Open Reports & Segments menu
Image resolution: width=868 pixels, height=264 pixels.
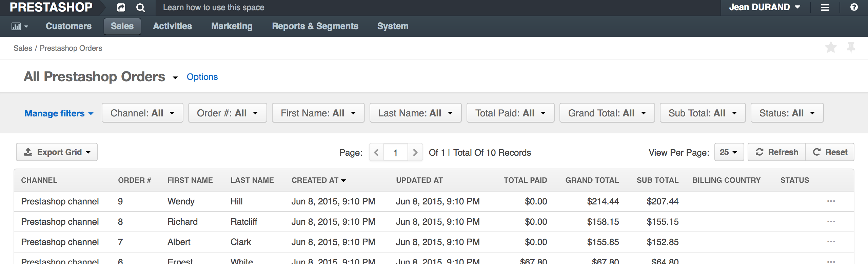pos(315,26)
